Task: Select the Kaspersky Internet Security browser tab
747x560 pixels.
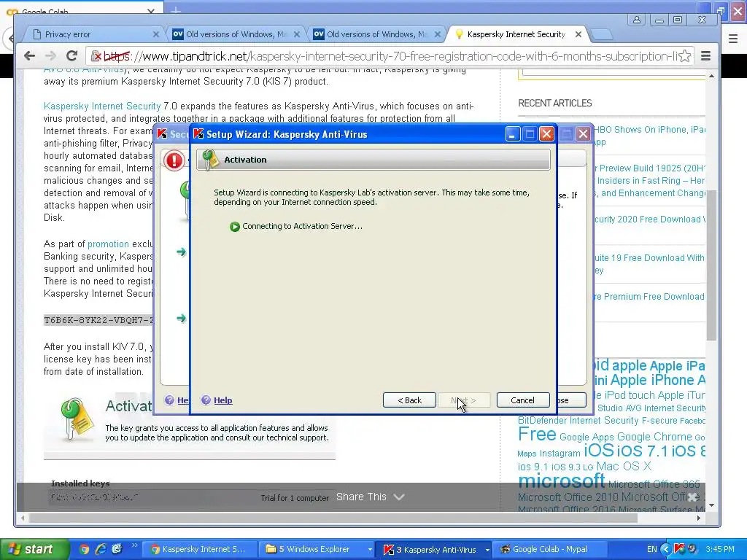Action: point(516,34)
